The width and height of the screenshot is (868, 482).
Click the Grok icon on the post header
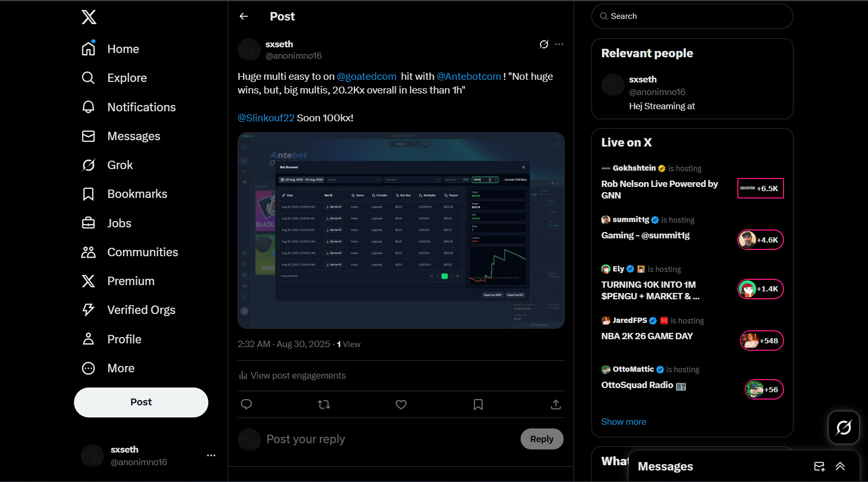pyautogui.click(x=544, y=44)
